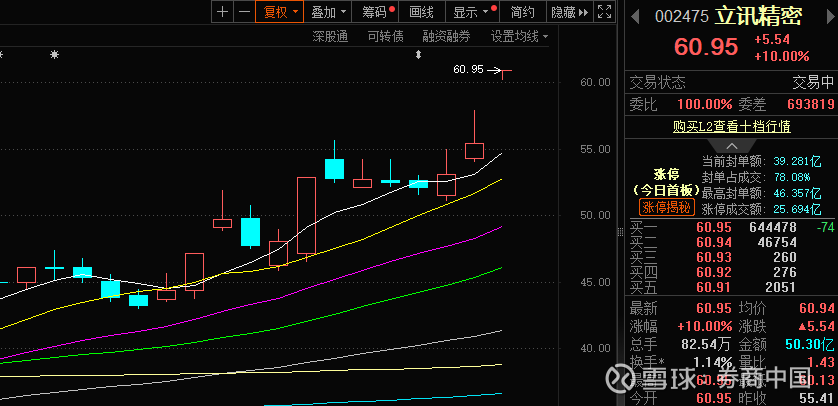Click the minus zoom-out chart button
The image size is (838, 406).
click(x=244, y=12)
